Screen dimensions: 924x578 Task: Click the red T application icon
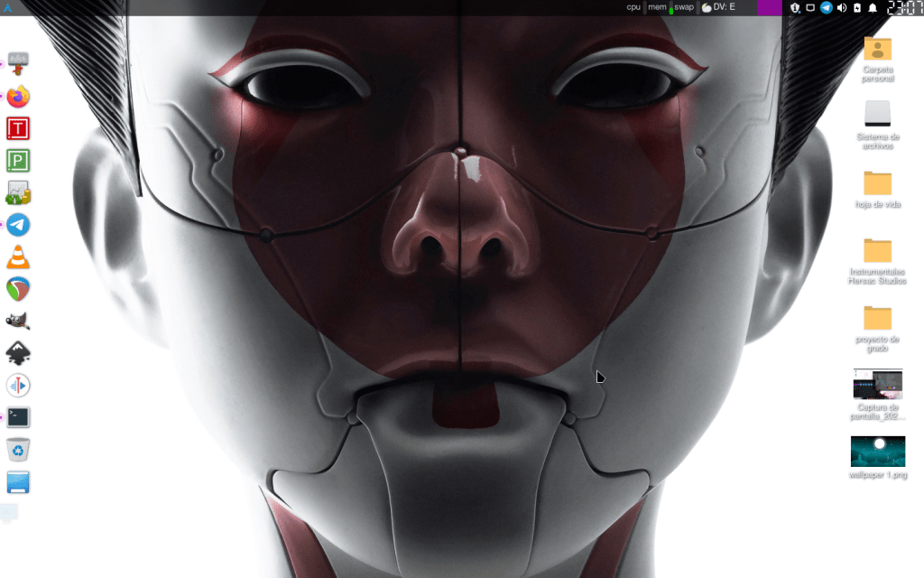point(18,128)
